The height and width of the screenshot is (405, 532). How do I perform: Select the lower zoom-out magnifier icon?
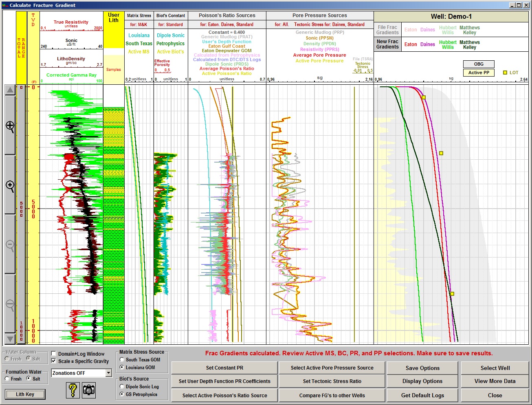(9, 303)
